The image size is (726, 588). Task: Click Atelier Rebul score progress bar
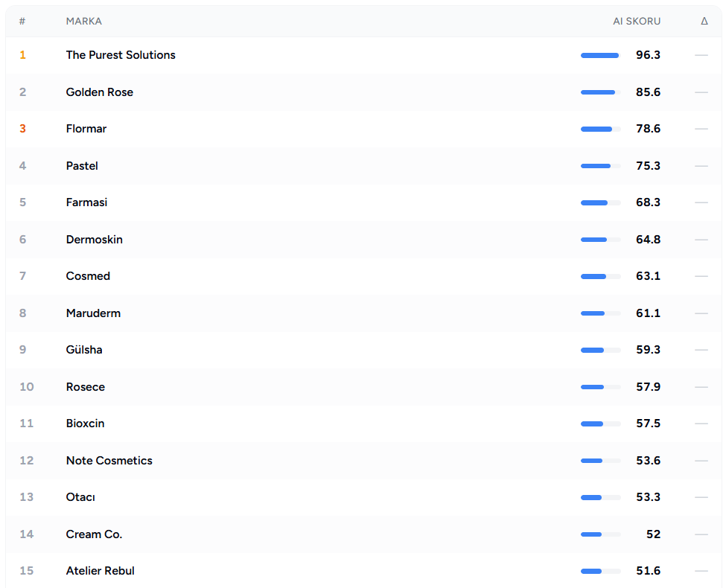pyautogui.click(x=600, y=572)
